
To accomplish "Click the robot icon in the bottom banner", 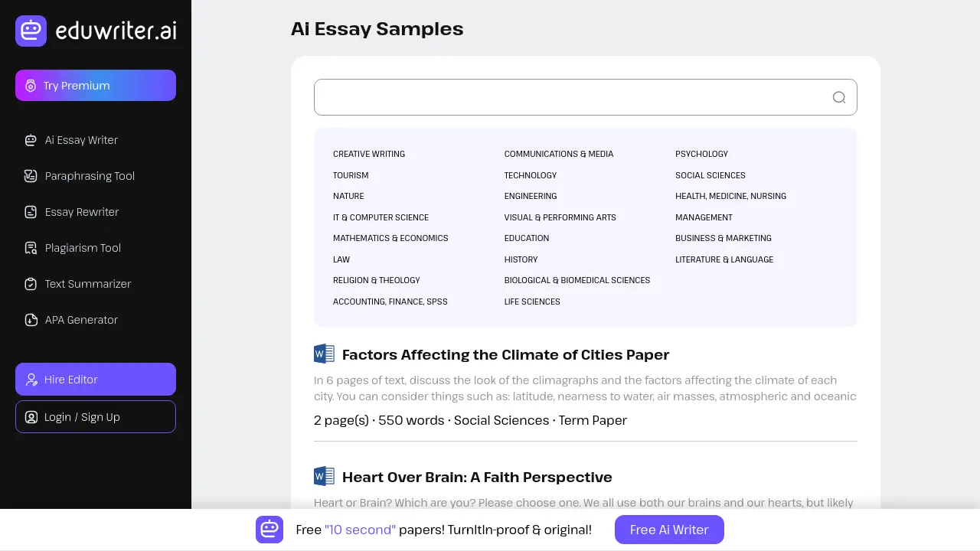I will (x=269, y=530).
